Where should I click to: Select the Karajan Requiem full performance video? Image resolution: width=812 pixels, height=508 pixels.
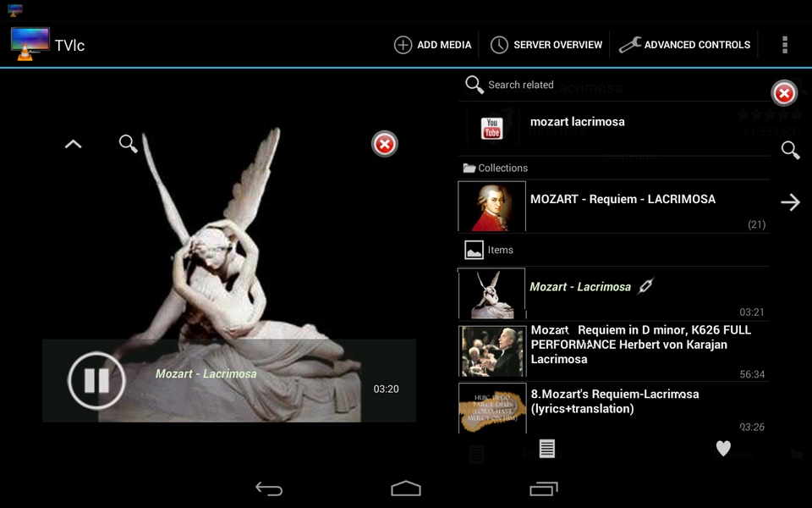click(614, 351)
